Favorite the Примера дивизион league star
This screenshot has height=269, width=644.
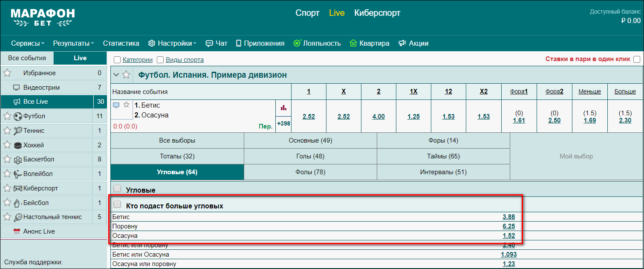(x=126, y=75)
